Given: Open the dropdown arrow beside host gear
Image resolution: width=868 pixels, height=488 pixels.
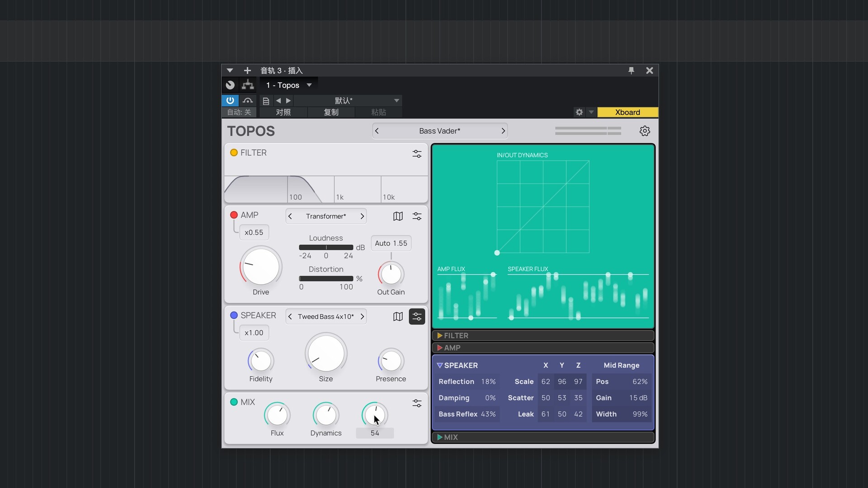Looking at the screenshot, I should tap(591, 112).
